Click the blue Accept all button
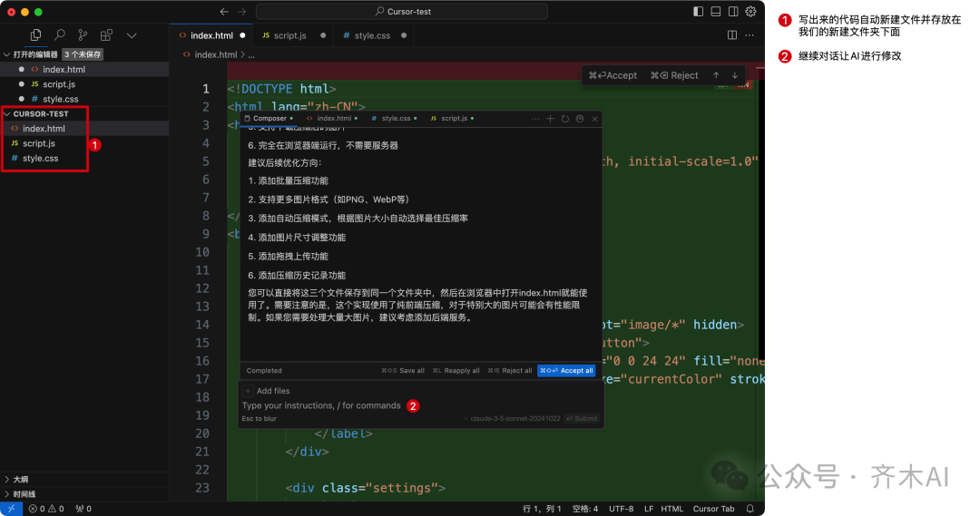Screen dimensions: 980x516 (x=566, y=370)
